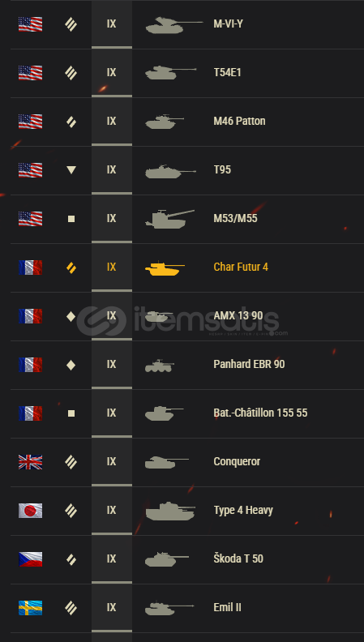Click the Czech flag beside Škoda T 50

tap(30, 559)
